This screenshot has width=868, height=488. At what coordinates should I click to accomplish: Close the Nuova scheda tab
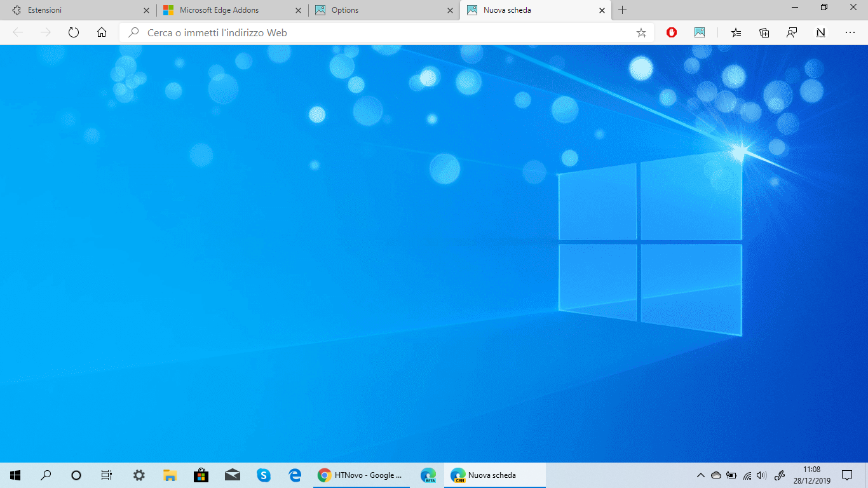tap(602, 10)
